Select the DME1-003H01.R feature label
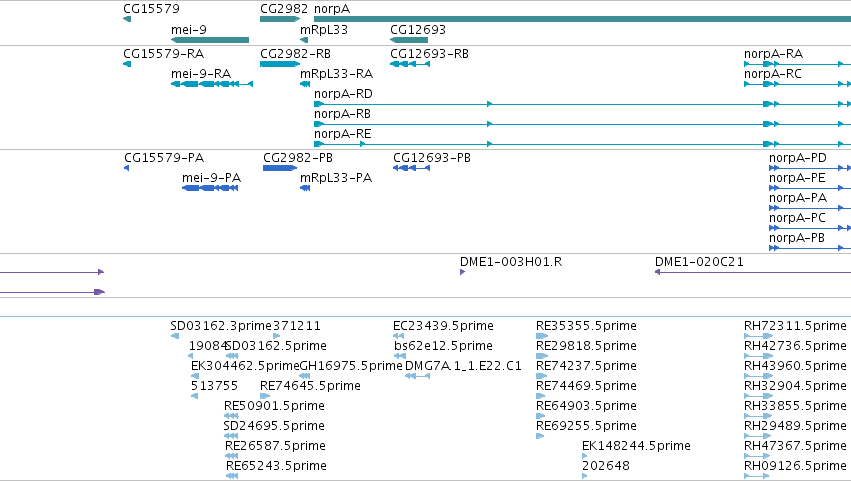This screenshot has width=851, height=481. click(511, 262)
